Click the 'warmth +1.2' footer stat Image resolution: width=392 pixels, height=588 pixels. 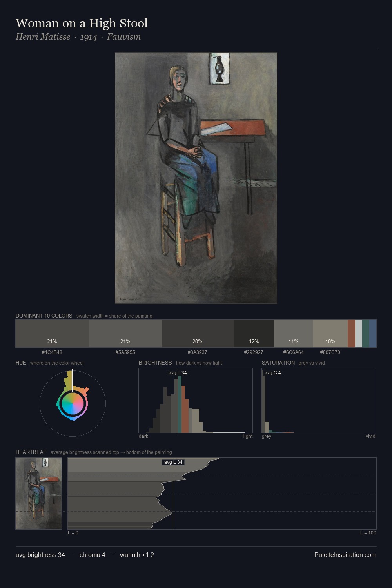137,555
